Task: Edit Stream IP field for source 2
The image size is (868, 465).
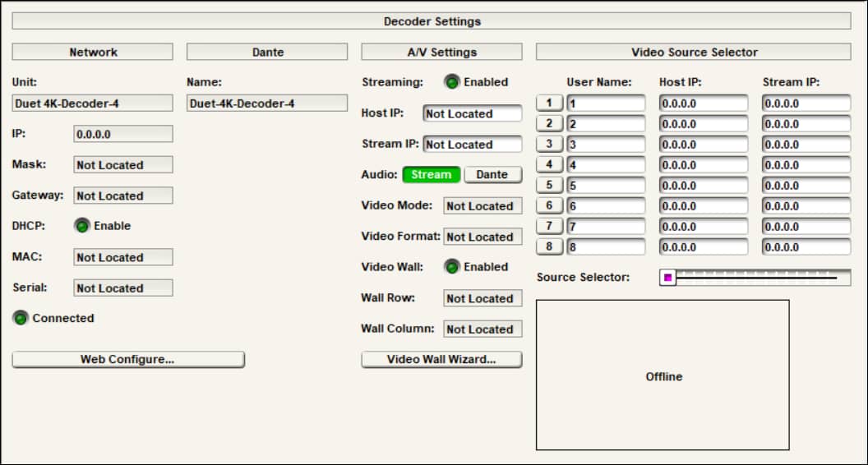Action: [806, 124]
